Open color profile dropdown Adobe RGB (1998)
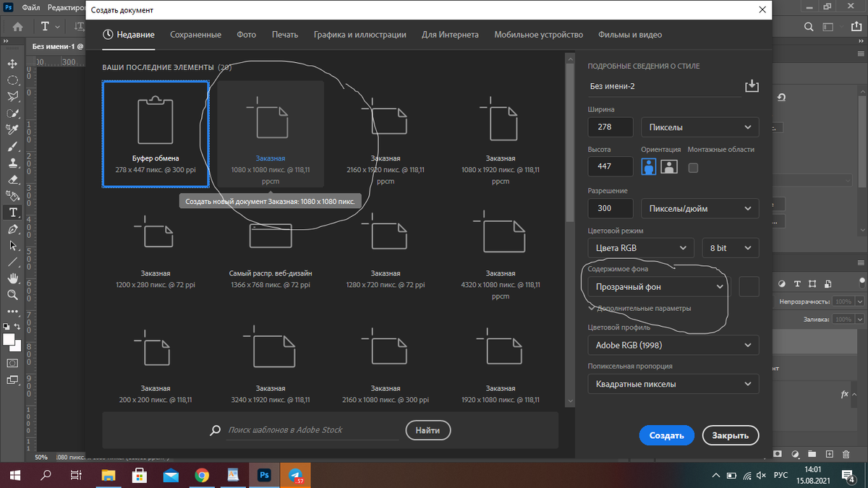Screen dimensions: 868x488 coord(673,345)
